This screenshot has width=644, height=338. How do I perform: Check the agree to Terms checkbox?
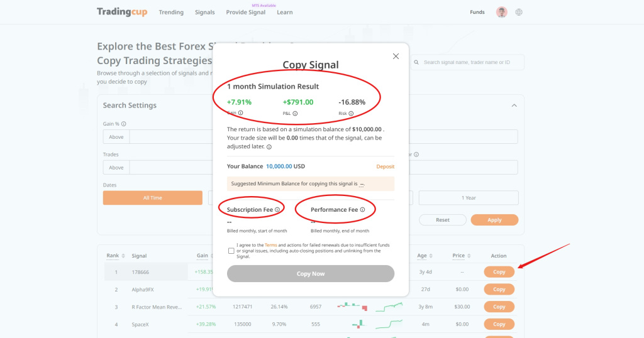(x=231, y=251)
